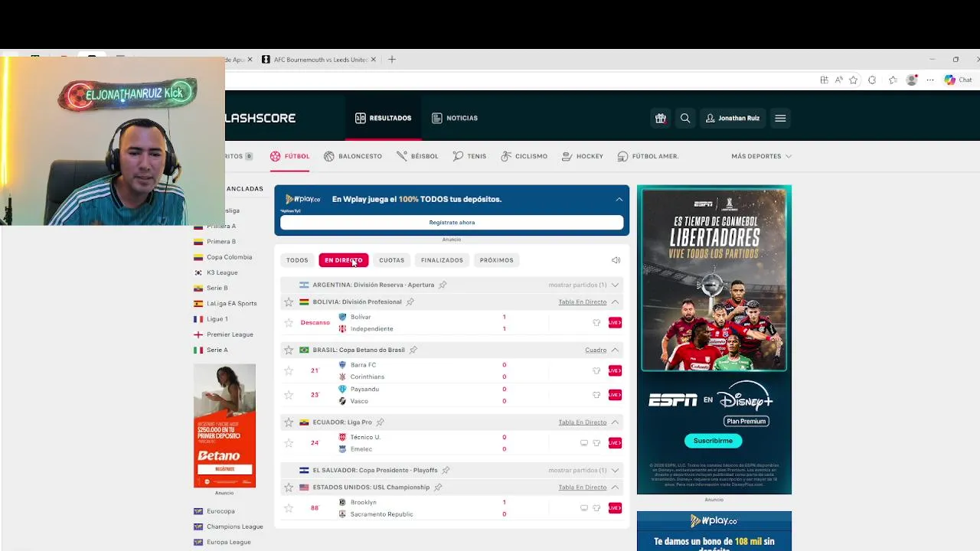Screen dimensions: 980x551
Task: Favorite the Paysandu vs Vasco match star
Action: [289, 395]
